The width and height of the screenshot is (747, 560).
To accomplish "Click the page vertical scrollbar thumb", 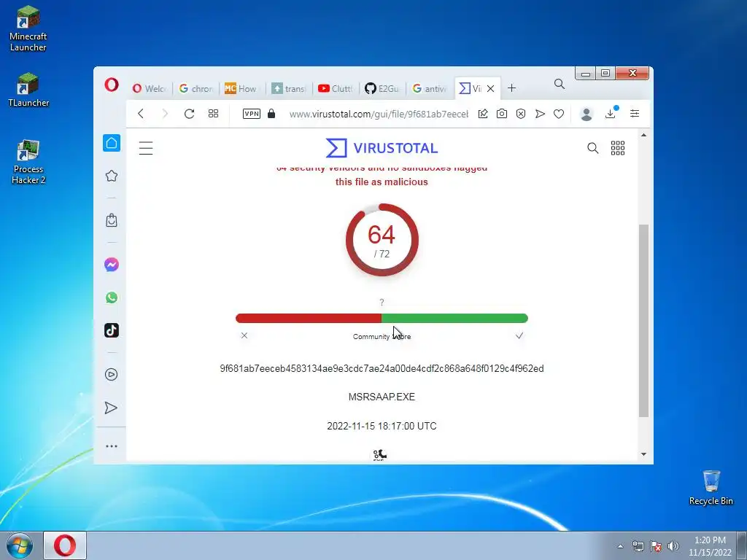I will [x=643, y=320].
